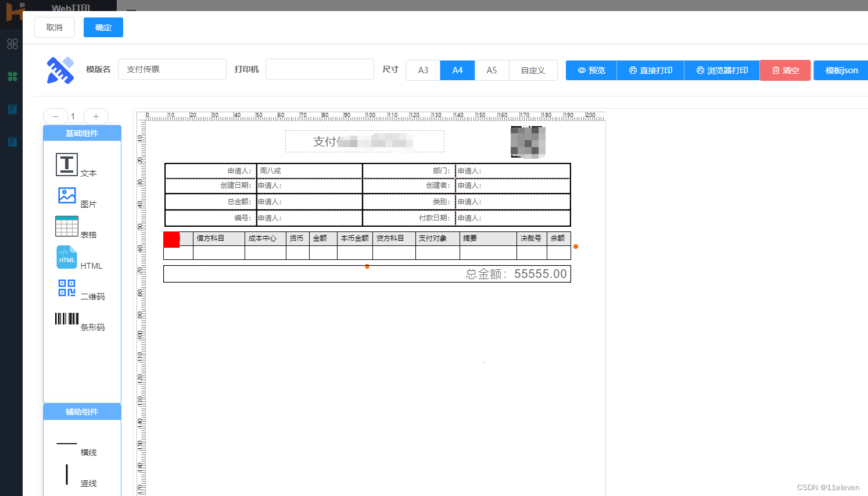Select the HTML component icon
The width and height of the screenshot is (868, 496).
(67, 257)
